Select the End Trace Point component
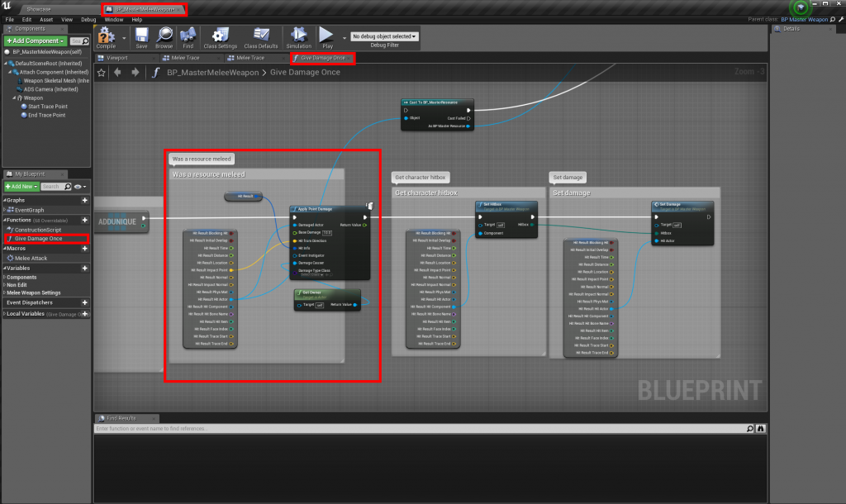The width and height of the screenshot is (846, 504). [46, 116]
